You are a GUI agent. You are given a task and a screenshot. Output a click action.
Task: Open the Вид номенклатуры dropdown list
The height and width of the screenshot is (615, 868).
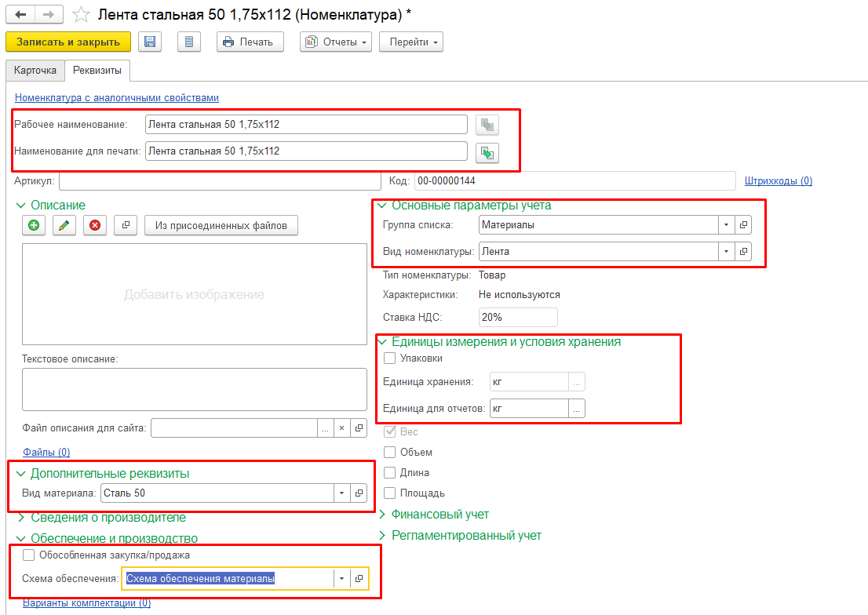(726, 251)
